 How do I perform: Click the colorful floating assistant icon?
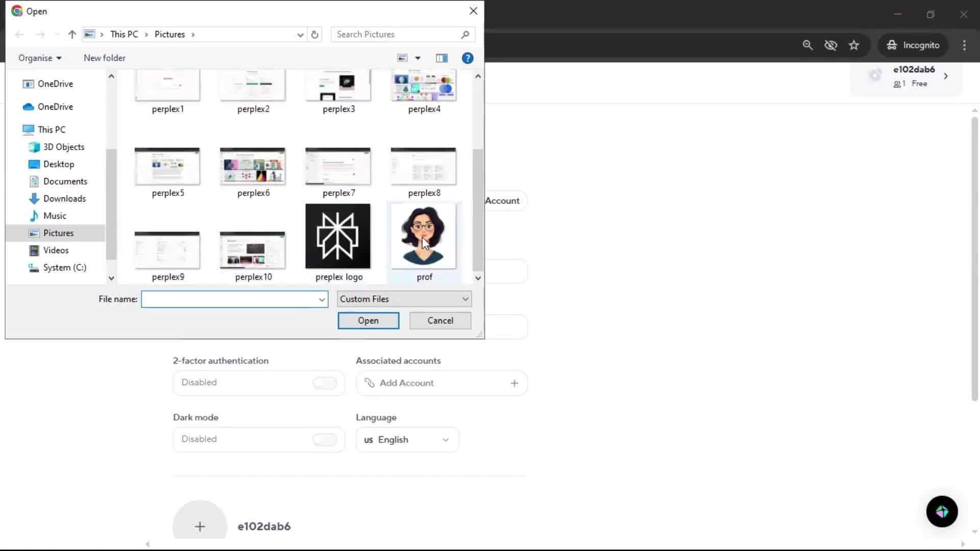[942, 511]
